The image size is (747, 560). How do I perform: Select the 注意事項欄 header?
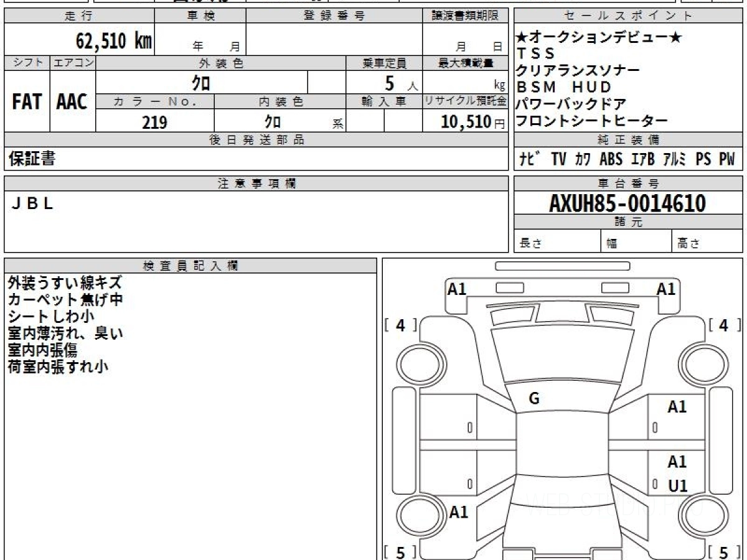pos(256,184)
